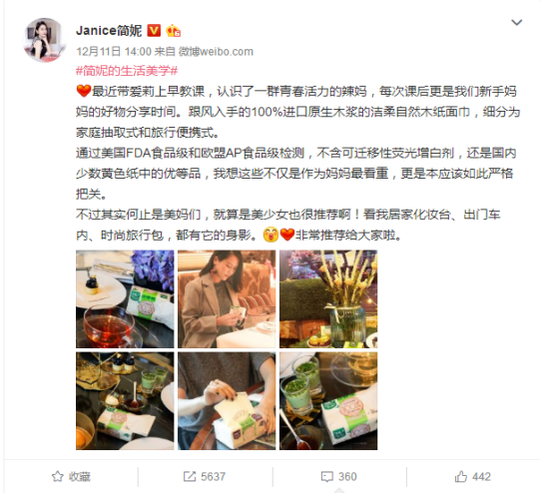
Task: Click the star icon to favorite post
Action: point(58,476)
